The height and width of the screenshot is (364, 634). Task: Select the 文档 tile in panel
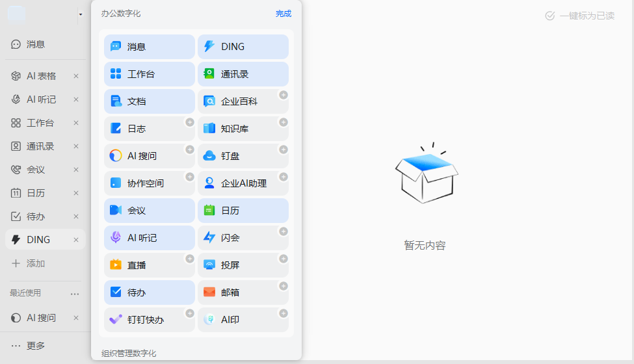click(x=150, y=101)
